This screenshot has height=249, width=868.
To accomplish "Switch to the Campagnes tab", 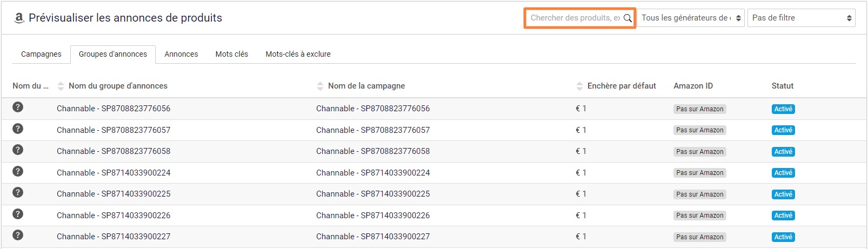I will tap(41, 54).
